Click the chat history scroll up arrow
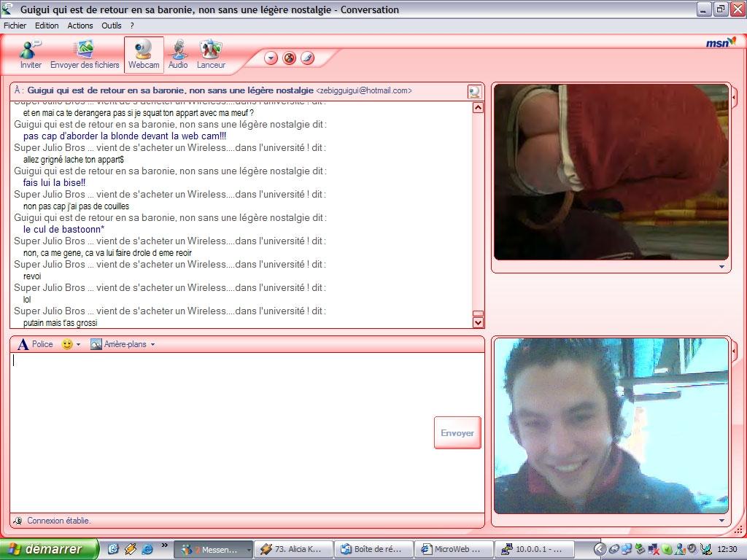 (x=478, y=108)
